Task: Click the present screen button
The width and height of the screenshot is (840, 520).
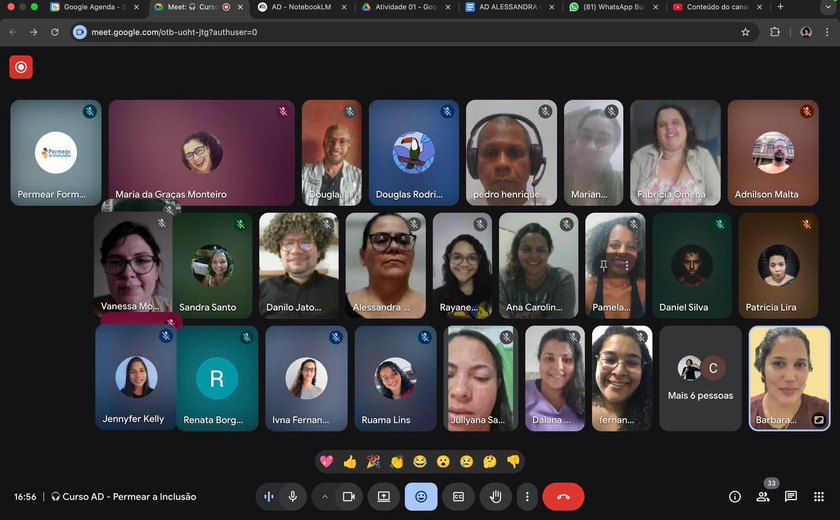Action: click(x=383, y=496)
